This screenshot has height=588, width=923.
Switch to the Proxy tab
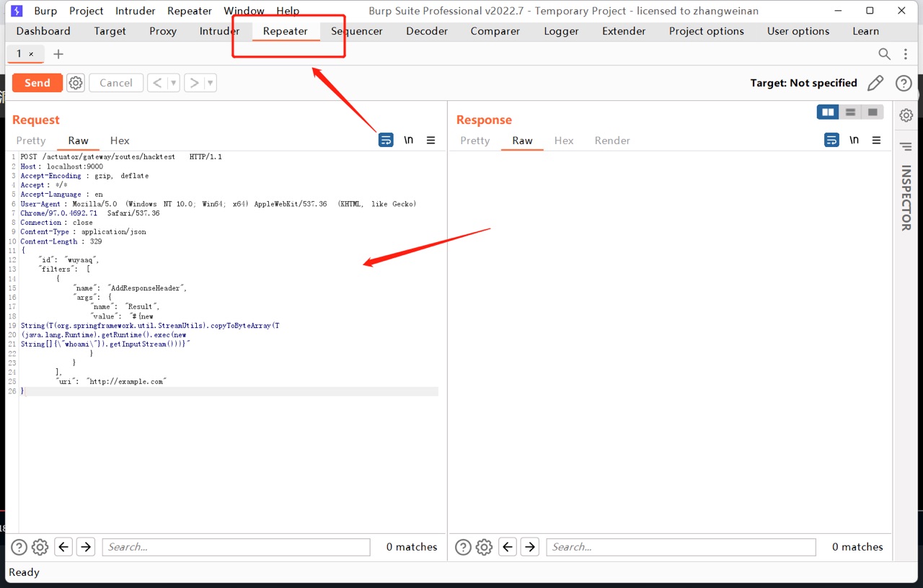click(163, 31)
